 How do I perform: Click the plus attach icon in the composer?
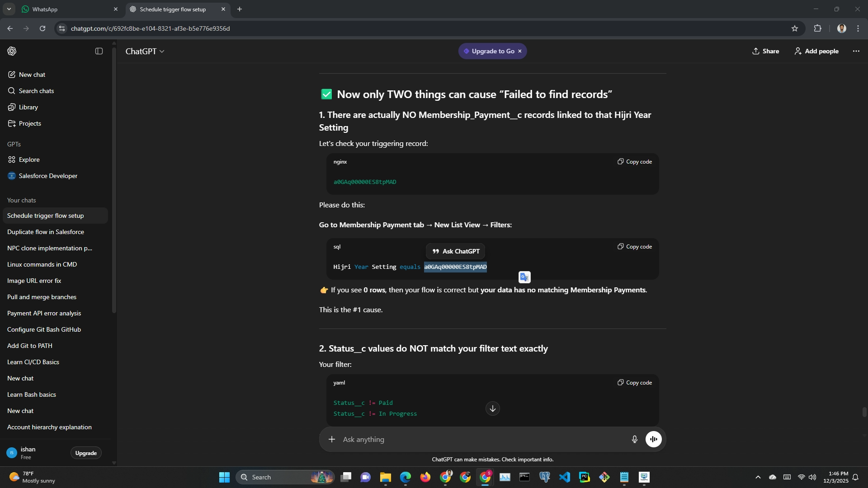pos(332,439)
